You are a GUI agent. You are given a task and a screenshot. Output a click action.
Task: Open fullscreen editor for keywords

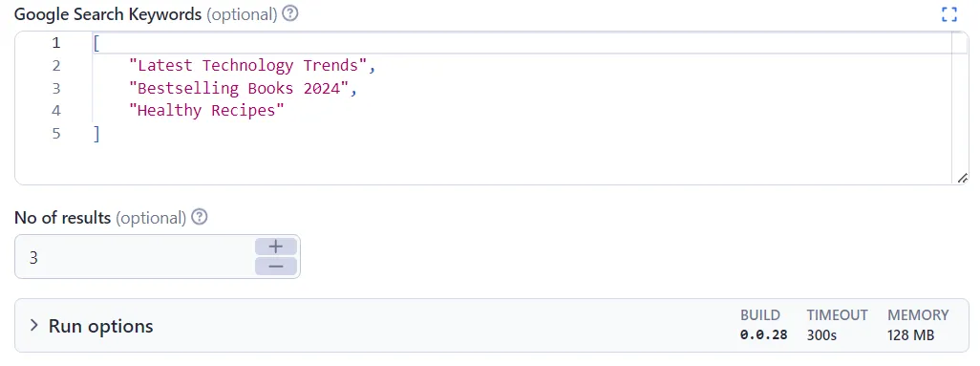point(948,14)
